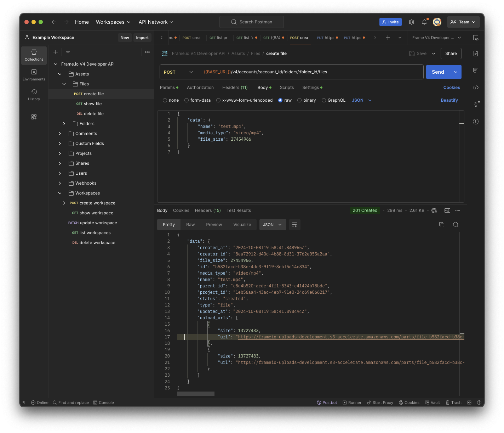504x433 pixels.
Task: Click the Send button
Action: pyautogui.click(x=437, y=72)
